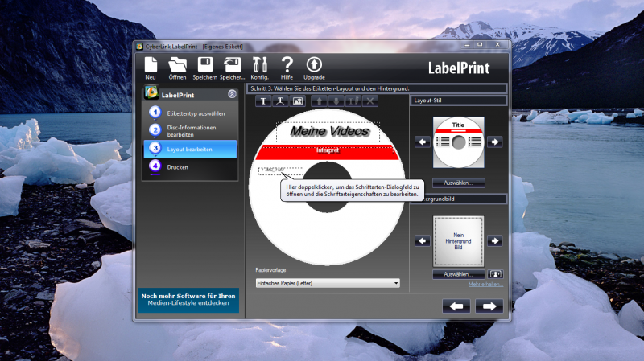The height and width of the screenshot is (361, 644).
Task: Create a new label with Neu icon
Action: point(151,68)
